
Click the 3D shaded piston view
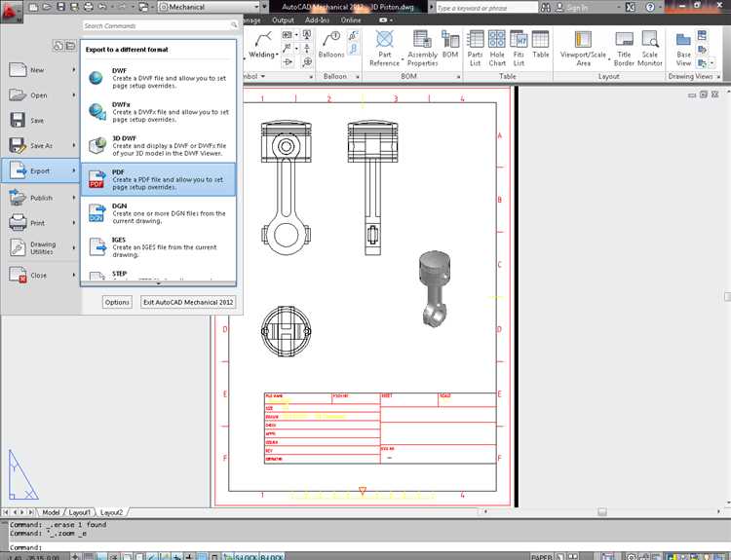[x=435, y=289]
